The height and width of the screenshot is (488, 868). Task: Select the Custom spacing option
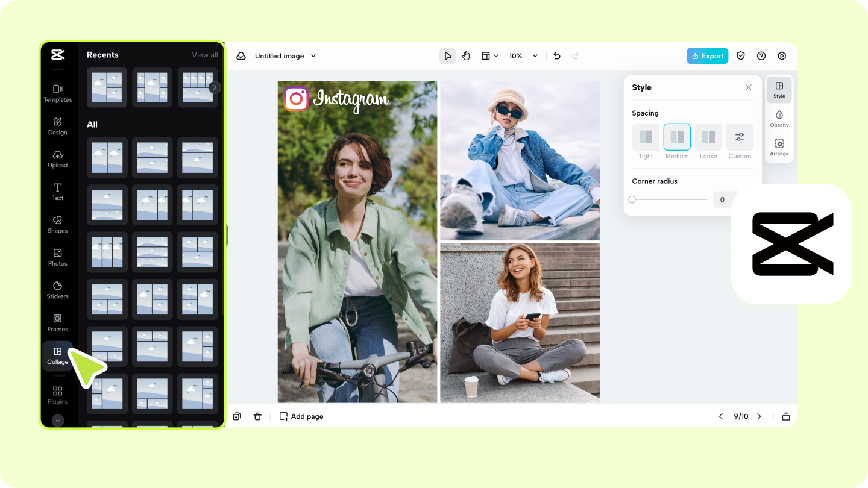tap(740, 137)
